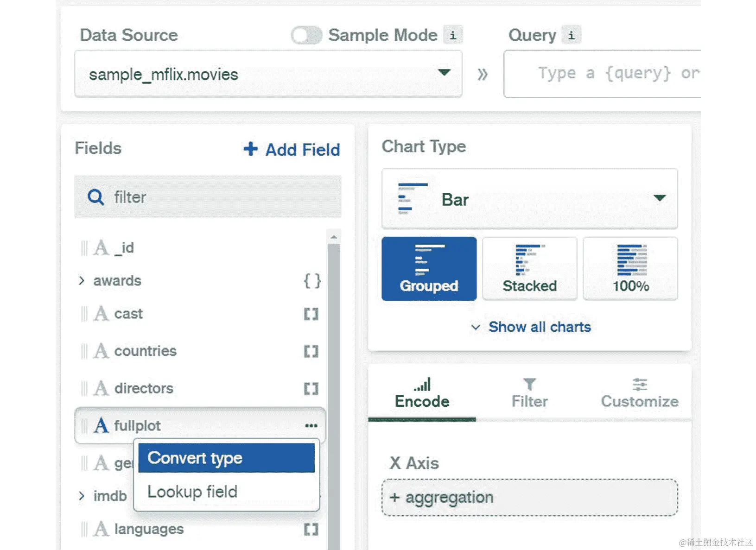
Task: Choose Convert type from context menu
Action: [x=226, y=458]
